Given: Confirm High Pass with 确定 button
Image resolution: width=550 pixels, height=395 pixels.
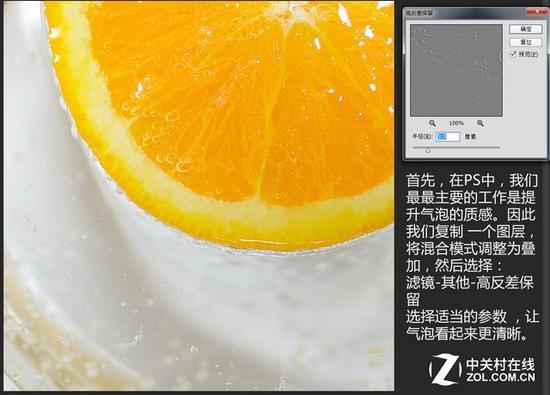Looking at the screenshot, I should [525, 29].
